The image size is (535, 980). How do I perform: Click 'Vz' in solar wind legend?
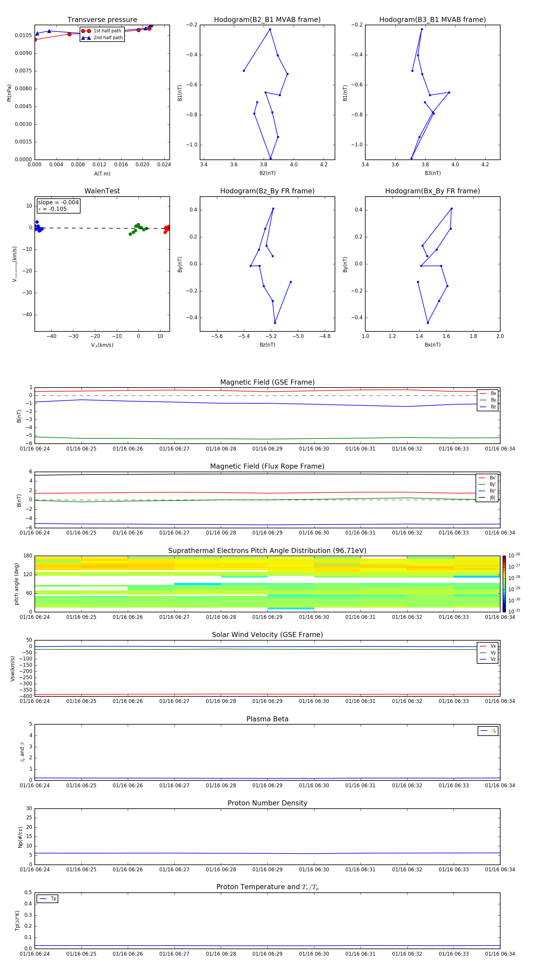click(x=488, y=659)
